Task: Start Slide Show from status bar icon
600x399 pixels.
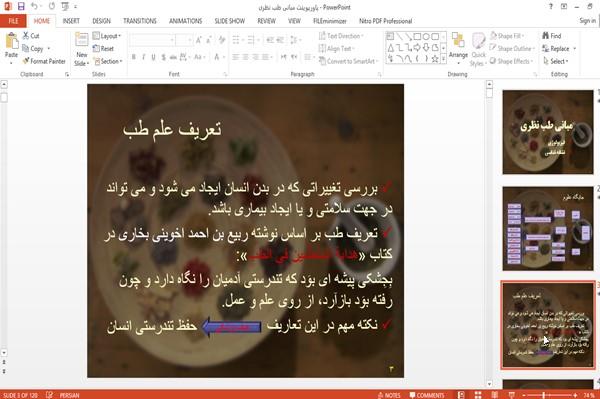Action: tap(512, 395)
